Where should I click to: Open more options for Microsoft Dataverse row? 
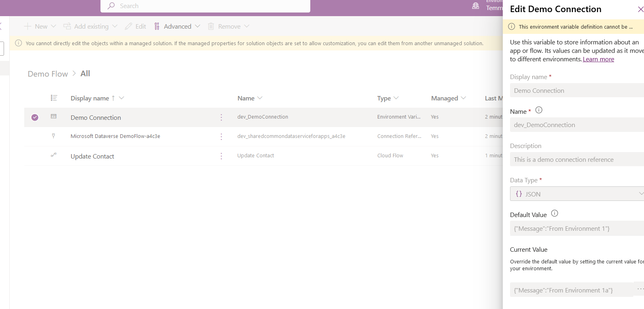221,137
